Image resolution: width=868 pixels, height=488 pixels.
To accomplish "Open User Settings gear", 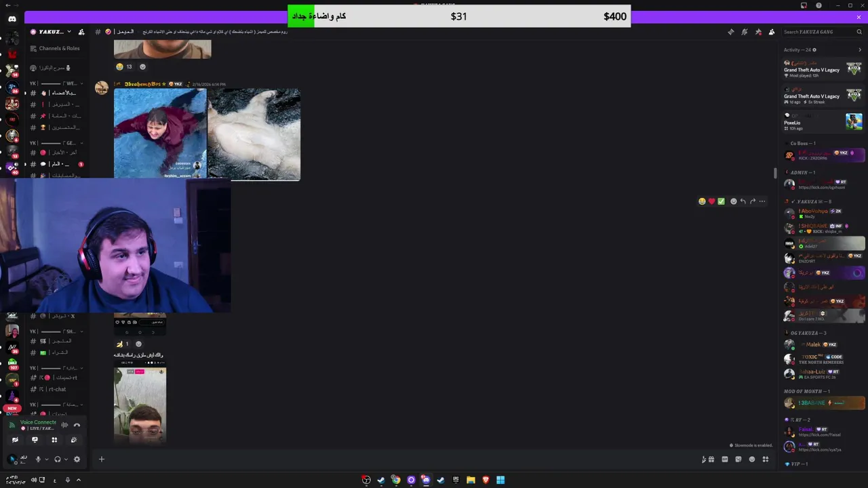I will coord(77,460).
